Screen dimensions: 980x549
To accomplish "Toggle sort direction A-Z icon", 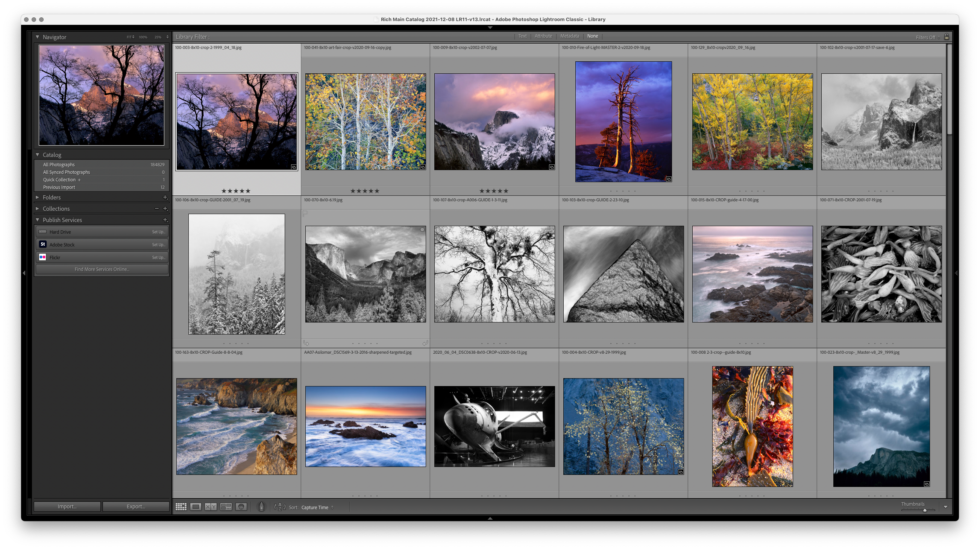I will [x=280, y=507].
